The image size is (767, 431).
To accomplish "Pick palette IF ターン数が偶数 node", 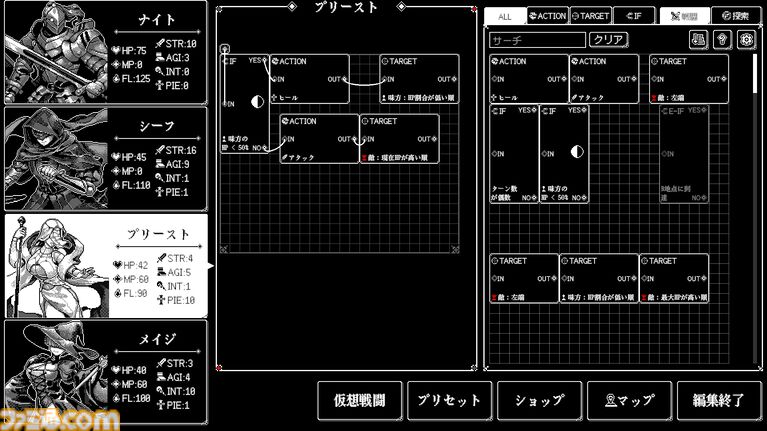I will [514, 154].
